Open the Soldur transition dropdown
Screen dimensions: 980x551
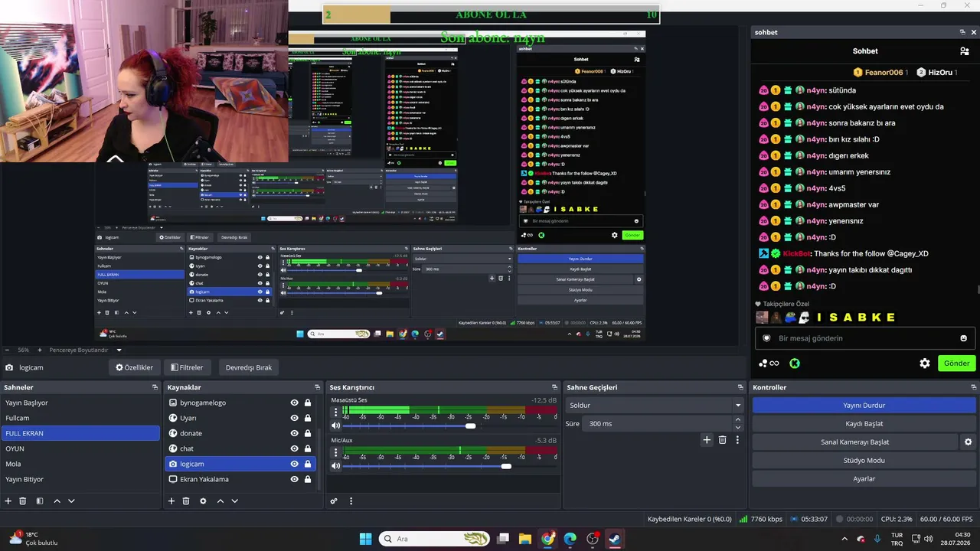(x=655, y=406)
